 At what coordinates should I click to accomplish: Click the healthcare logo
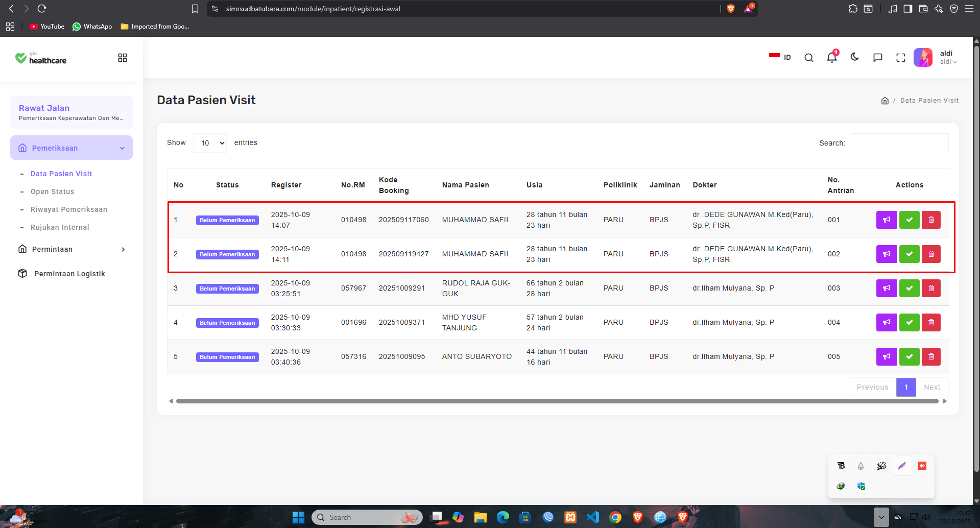(x=41, y=58)
